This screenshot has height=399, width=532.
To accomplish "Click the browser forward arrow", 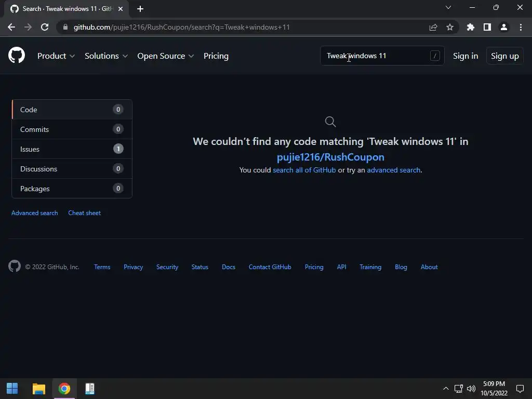I will (x=28, y=27).
